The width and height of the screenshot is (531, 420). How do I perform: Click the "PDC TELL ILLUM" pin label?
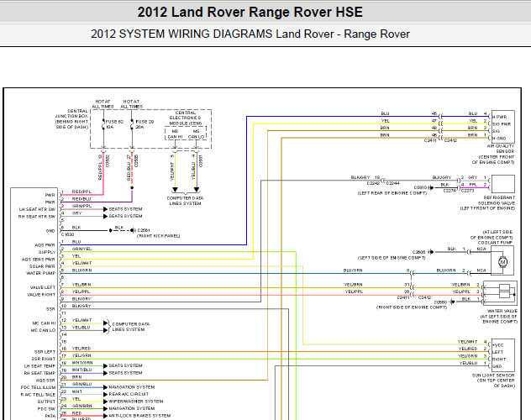(38, 387)
